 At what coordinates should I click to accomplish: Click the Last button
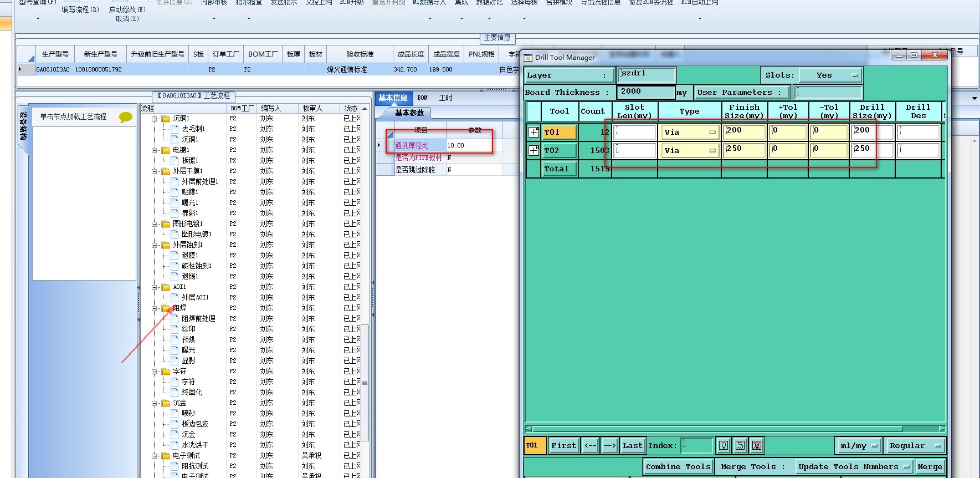click(x=633, y=445)
